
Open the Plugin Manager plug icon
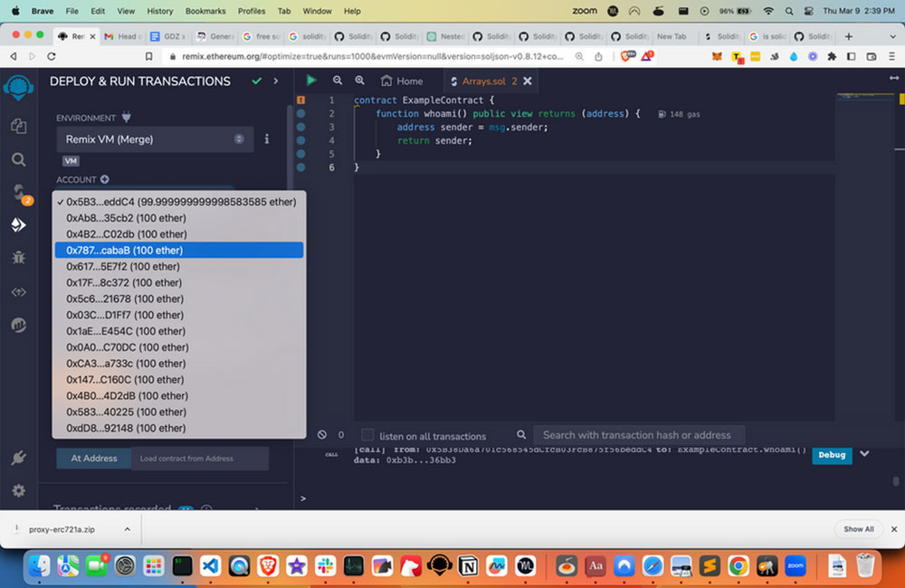pyautogui.click(x=18, y=458)
